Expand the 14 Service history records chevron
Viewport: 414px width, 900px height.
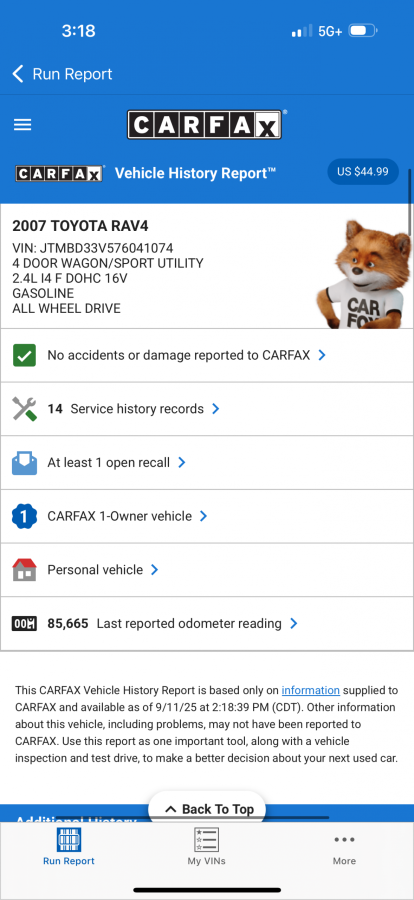[x=215, y=409]
